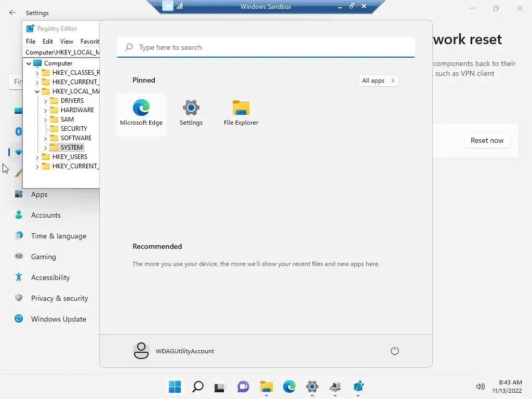Expand the HARDWARE key chevron

click(x=46, y=110)
